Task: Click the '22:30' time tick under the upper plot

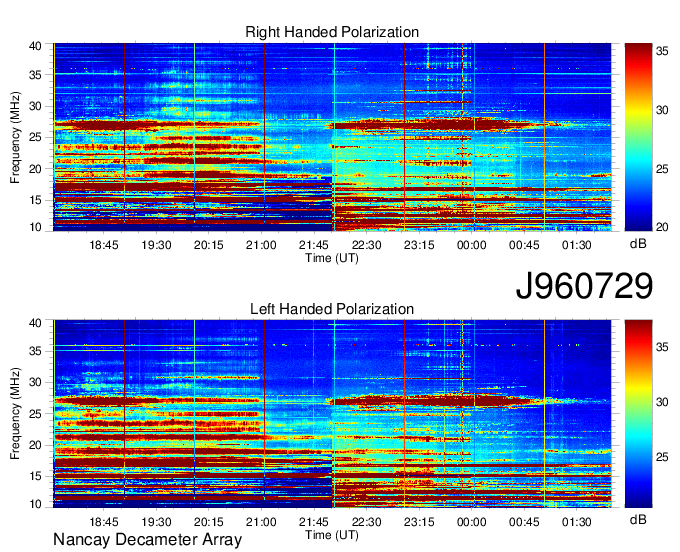Action: click(x=366, y=245)
